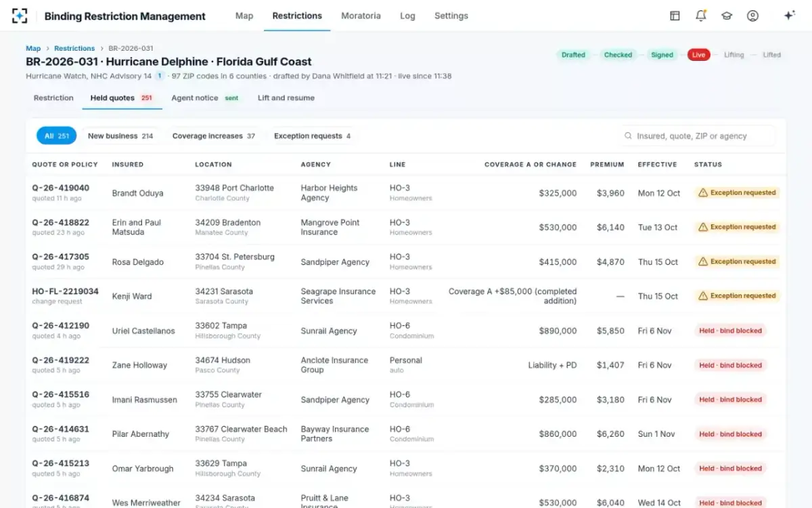Go to Map in the top navigation

244,16
